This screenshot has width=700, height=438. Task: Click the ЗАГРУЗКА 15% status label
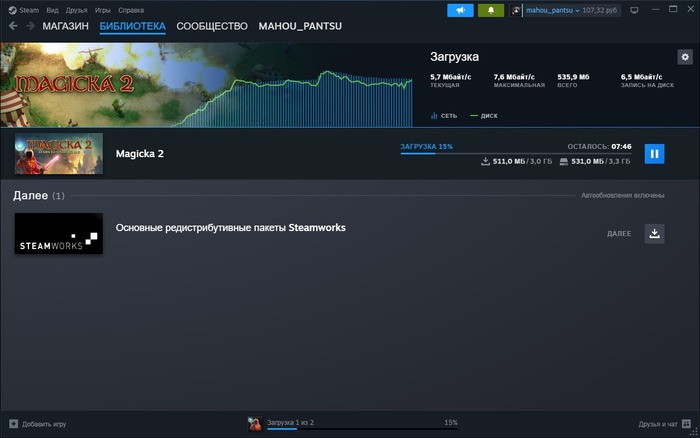426,146
